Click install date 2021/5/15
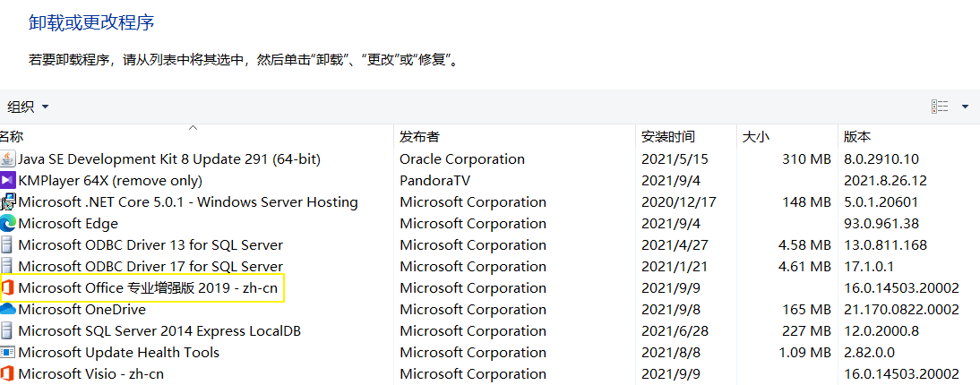Screen dimensions: 980x385 675,158
